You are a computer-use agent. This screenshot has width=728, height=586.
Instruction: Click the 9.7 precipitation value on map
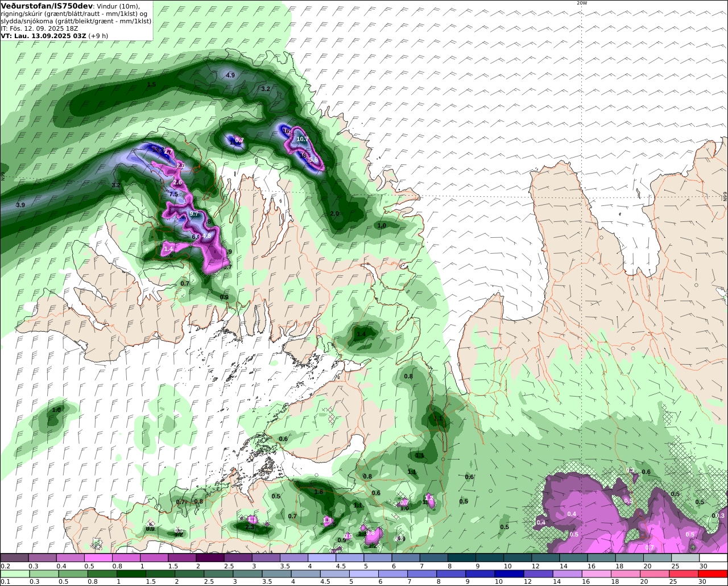click(194, 214)
